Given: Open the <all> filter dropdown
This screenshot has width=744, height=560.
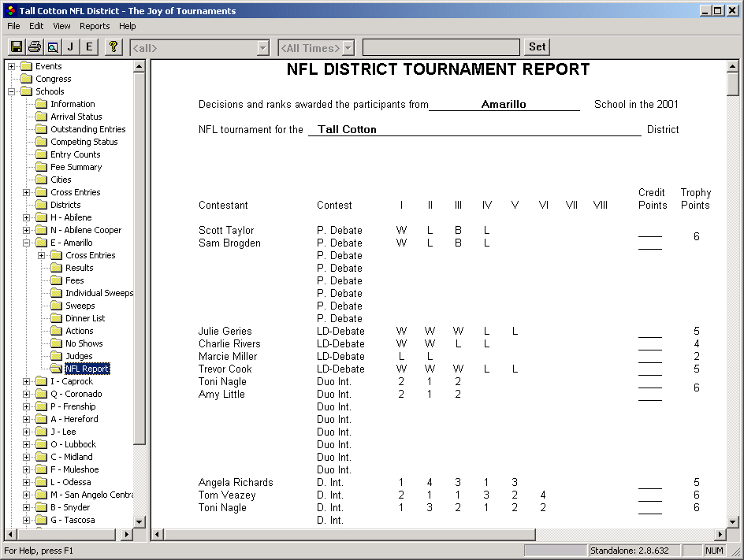Looking at the screenshot, I should point(264,47).
